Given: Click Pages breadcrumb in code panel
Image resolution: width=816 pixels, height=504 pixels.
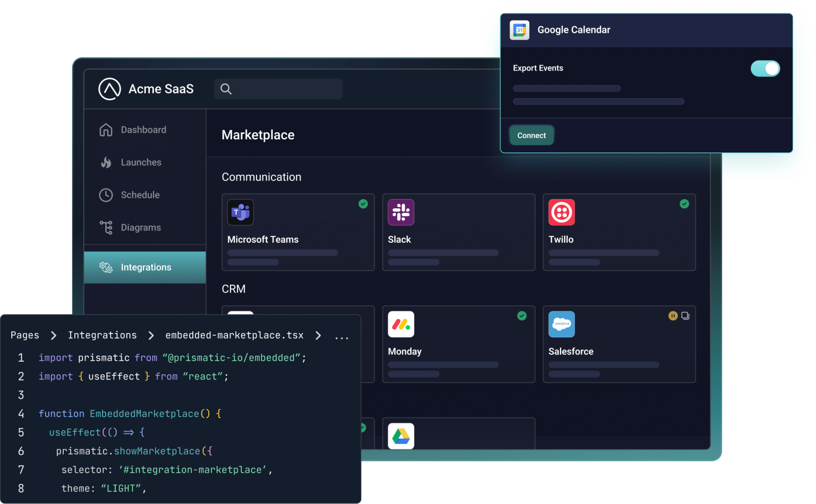Looking at the screenshot, I should pos(25,335).
